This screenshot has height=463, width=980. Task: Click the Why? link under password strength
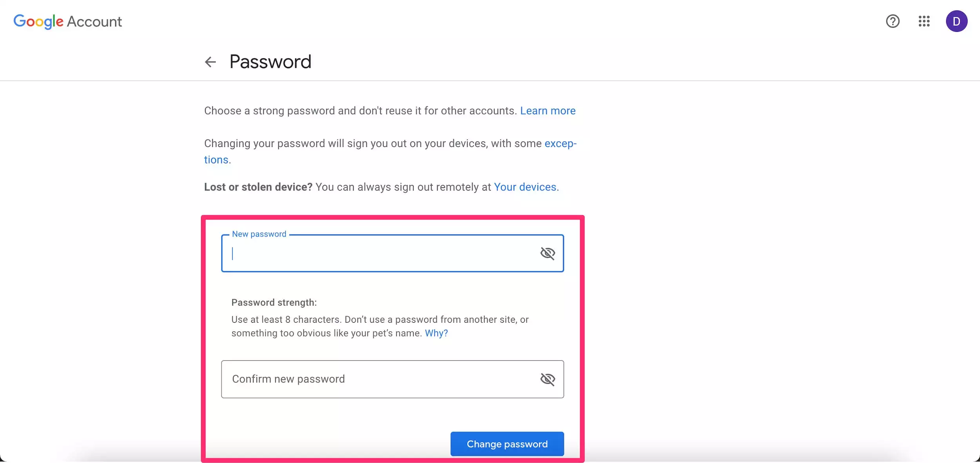[436, 333]
